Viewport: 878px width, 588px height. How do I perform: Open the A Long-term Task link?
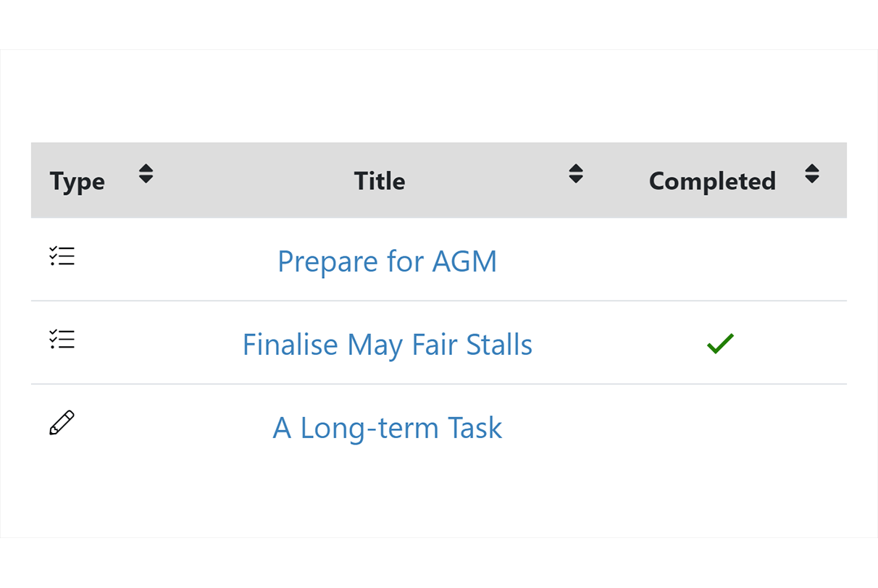pyautogui.click(x=388, y=428)
